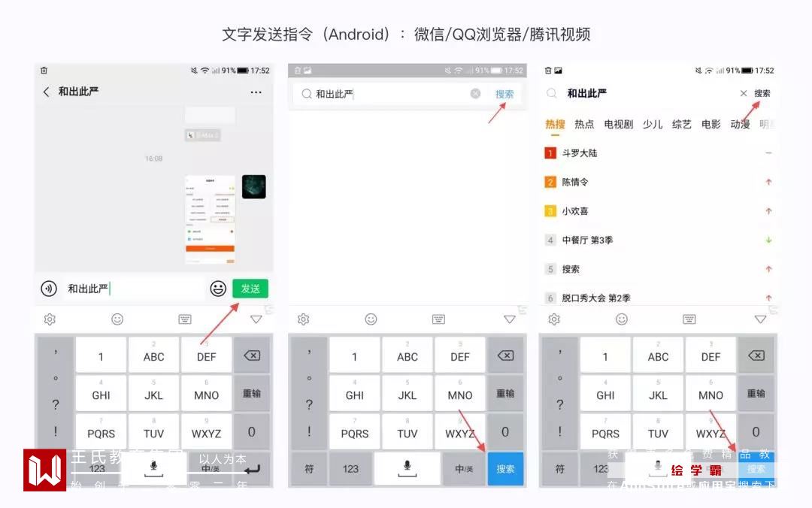The height and width of the screenshot is (508, 812).
Task: Switch keyboard layout icon in WeChat screen
Action: (185, 319)
